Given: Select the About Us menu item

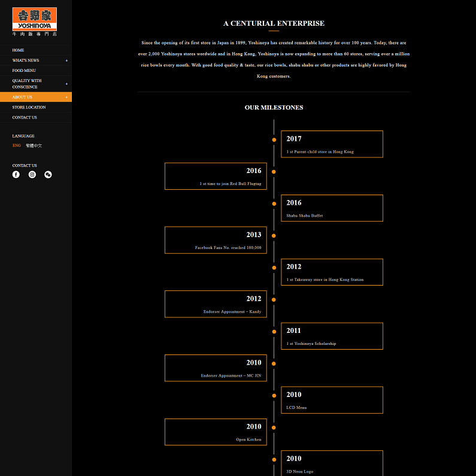Looking at the screenshot, I should 36,97.
